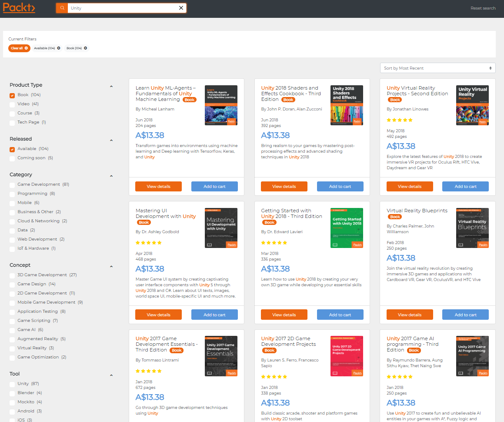This screenshot has width=504, height=422.
Task: Check Business & Other (2) category
Action: click(x=12, y=213)
